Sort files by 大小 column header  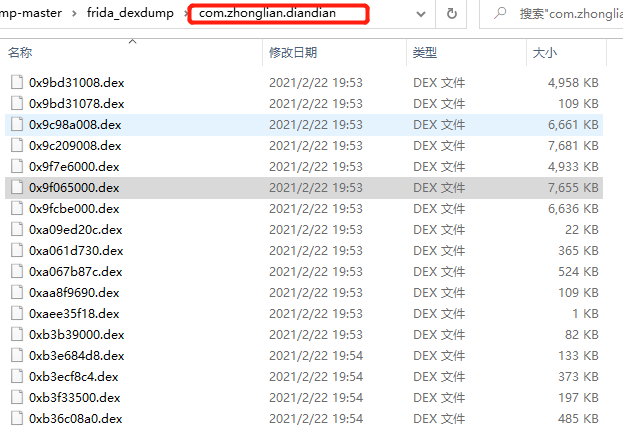[545, 52]
